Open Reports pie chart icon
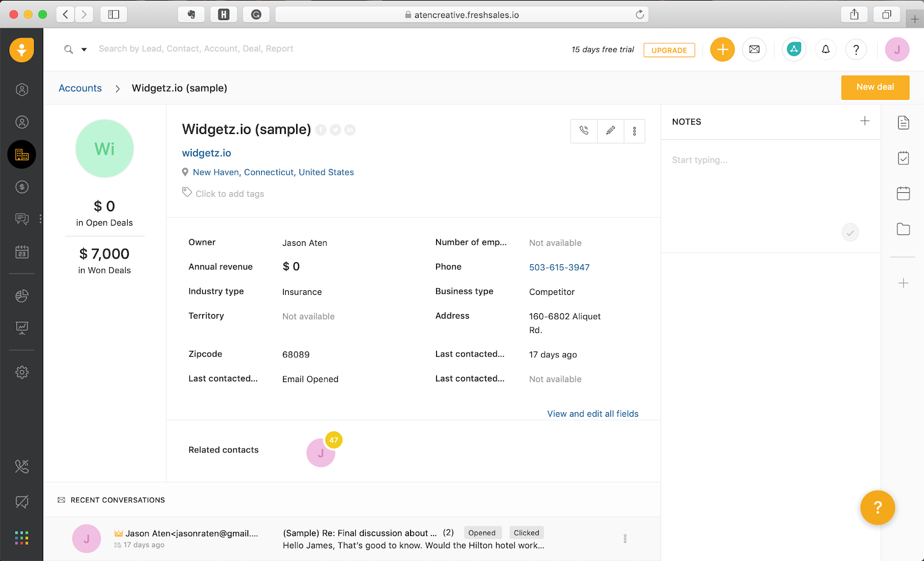924x561 pixels. point(22,296)
